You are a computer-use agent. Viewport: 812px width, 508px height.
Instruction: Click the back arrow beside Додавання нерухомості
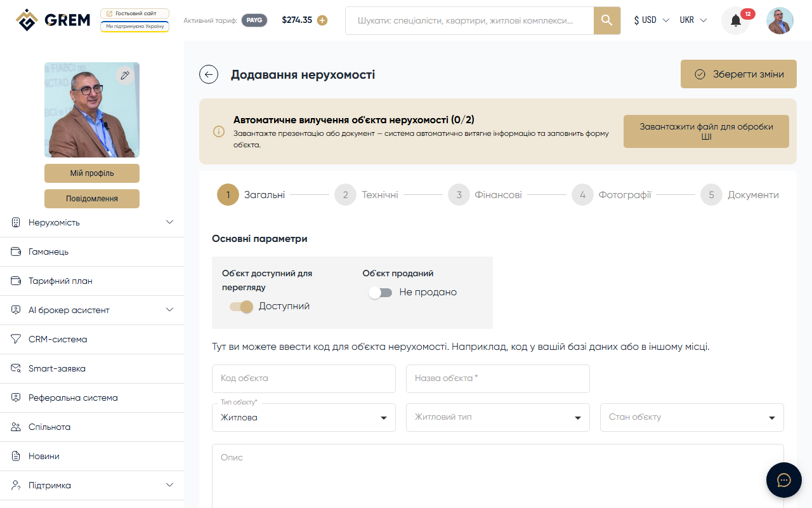click(209, 74)
